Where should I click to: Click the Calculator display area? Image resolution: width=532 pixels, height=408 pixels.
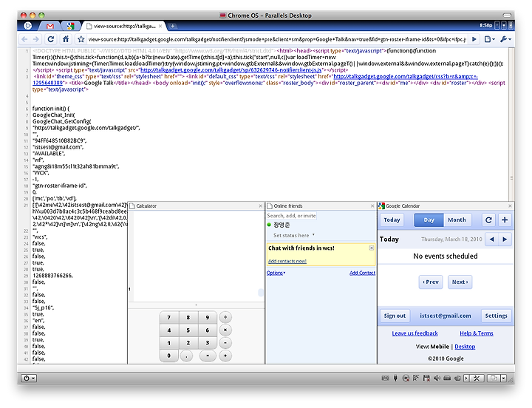[199, 256]
